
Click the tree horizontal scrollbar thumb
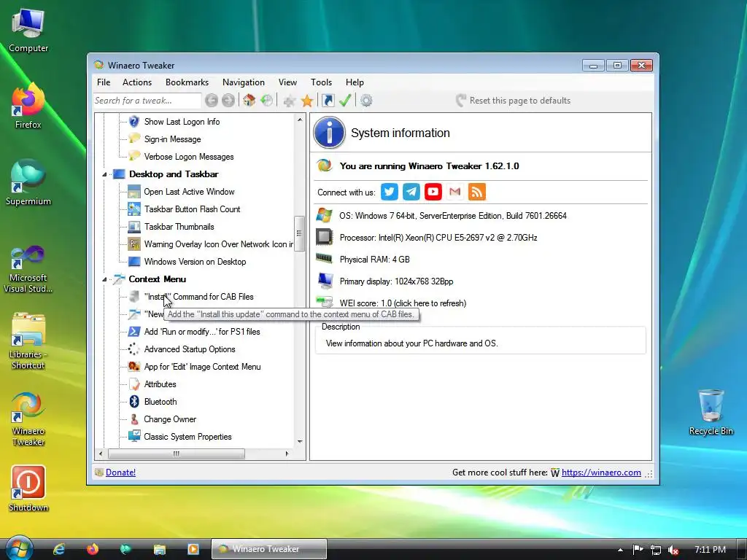coord(177,454)
